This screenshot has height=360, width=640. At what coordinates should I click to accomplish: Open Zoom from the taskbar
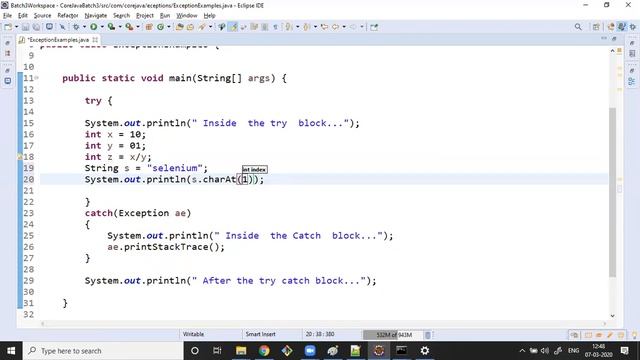pos(310,351)
